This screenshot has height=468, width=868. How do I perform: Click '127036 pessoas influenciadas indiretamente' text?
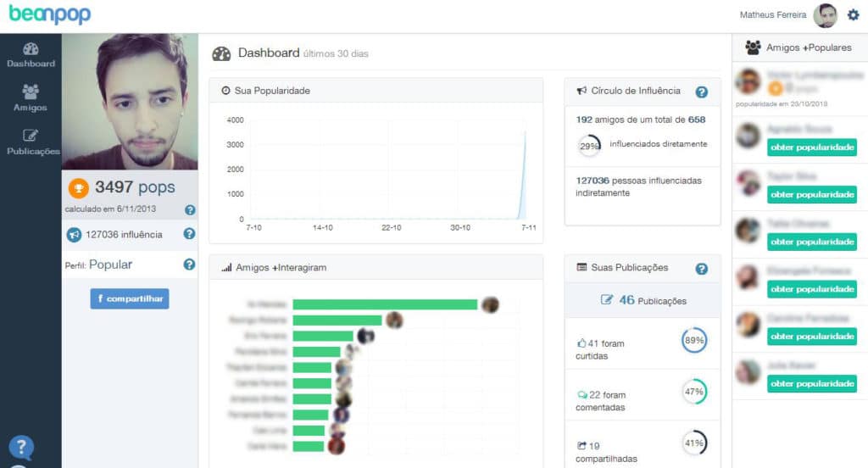[638, 187]
